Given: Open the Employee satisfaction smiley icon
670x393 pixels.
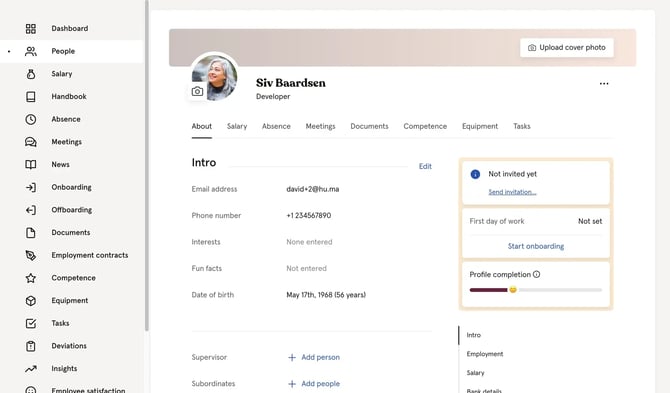Looking at the screenshot, I should [x=31, y=390].
